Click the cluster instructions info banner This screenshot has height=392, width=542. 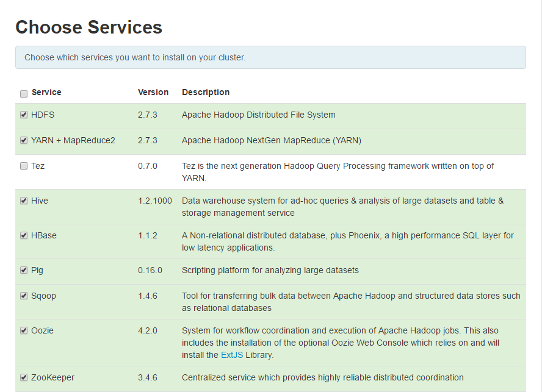271,57
